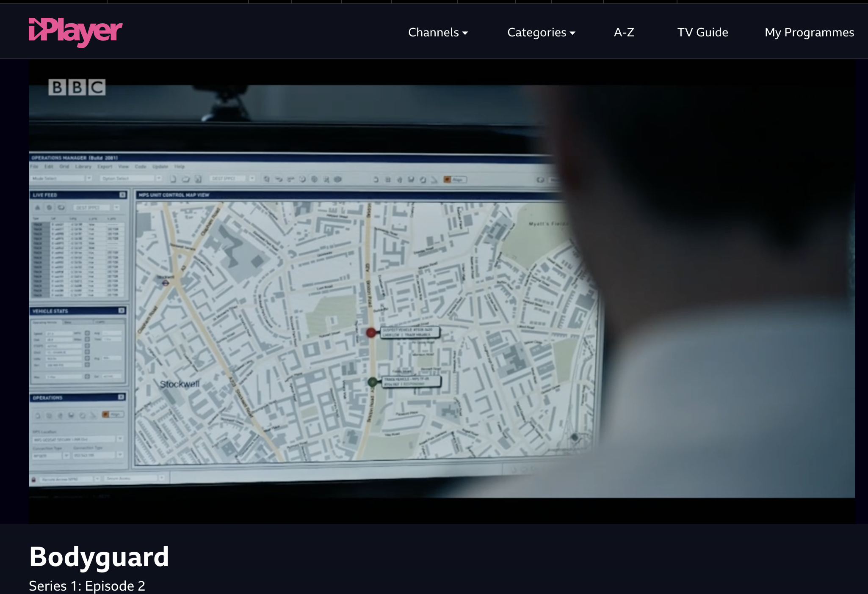The height and width of the screenshot is (594, 868).
Task: Click the Bodyguard video player to play
Action: (x=442, y=291)
